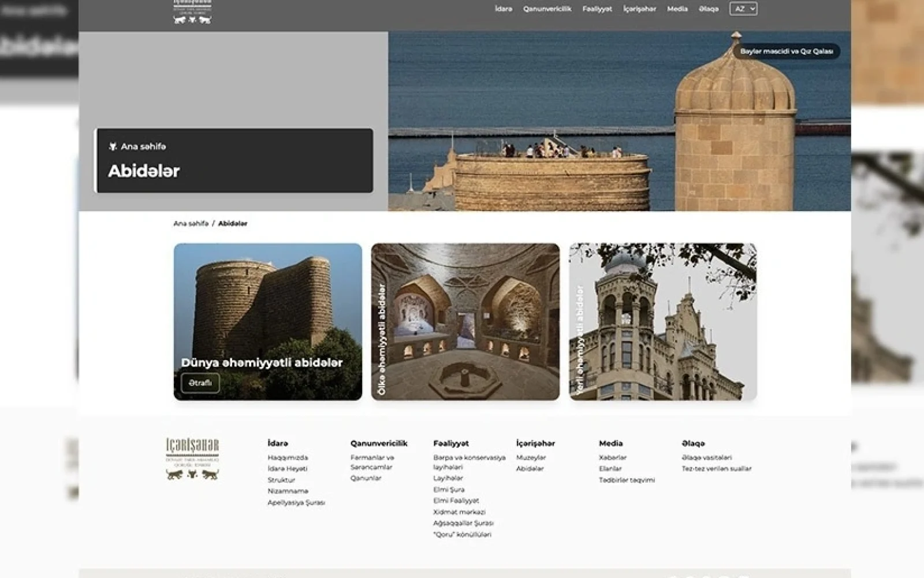Open the İdarə menu in the header
The image size is (924, 578).
pos(503,9)
